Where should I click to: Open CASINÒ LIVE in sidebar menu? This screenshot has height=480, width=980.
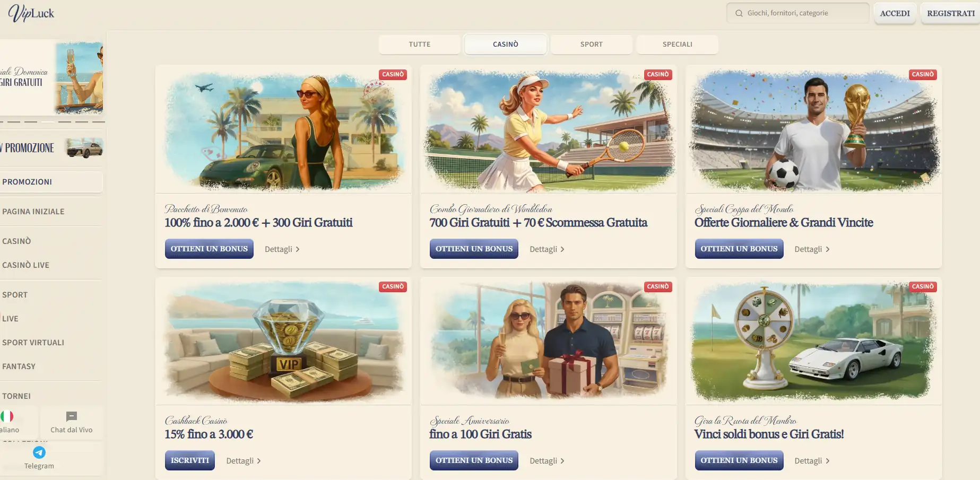(25, 265)
